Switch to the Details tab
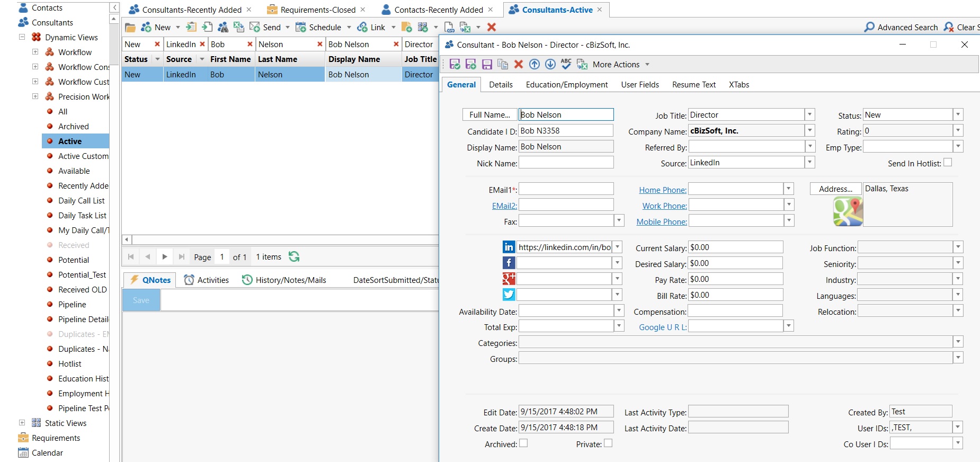Screen dimensions: 980x462 point(501,85)
